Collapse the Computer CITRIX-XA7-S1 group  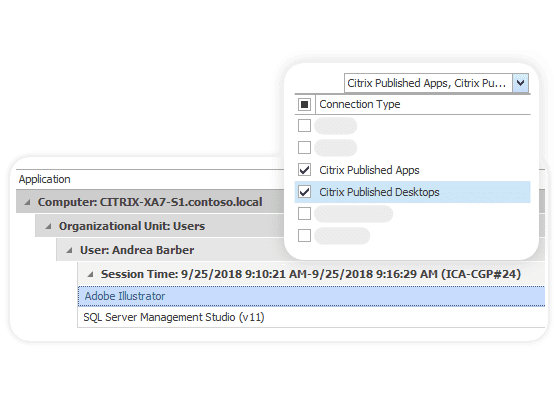click(27, 203)
